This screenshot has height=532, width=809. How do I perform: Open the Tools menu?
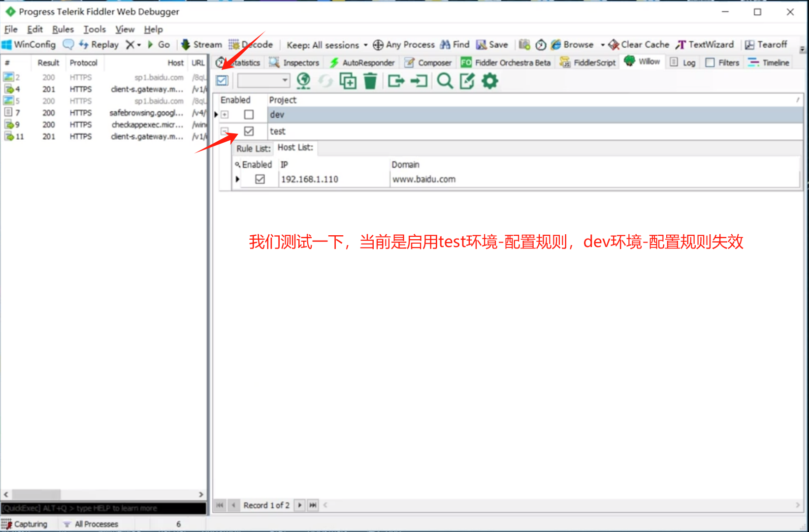pos(95,30)
